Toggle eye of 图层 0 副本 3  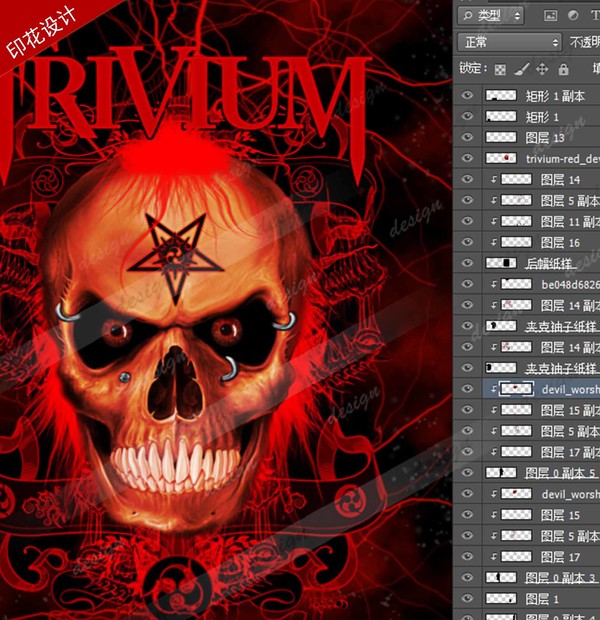[467, 577]
